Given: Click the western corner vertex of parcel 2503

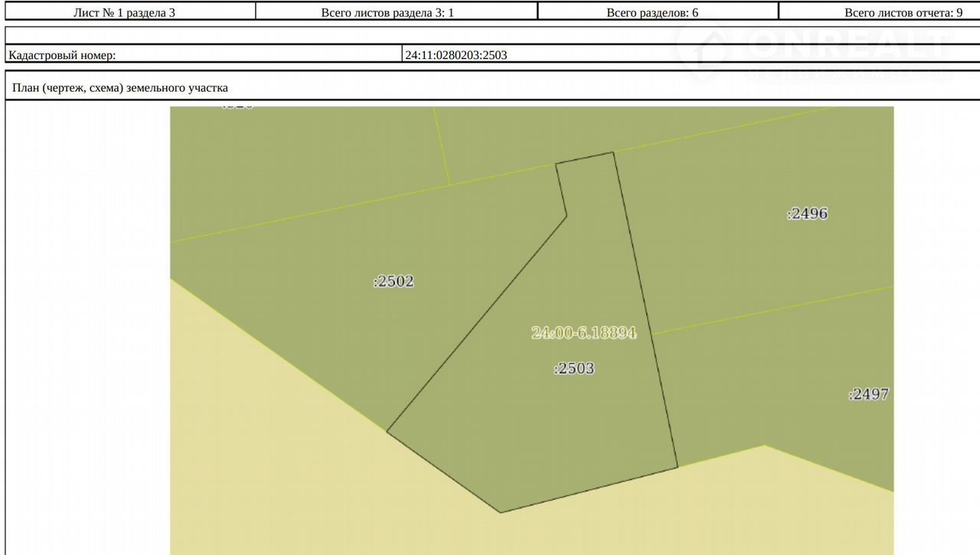Looking at the screenshot, I should point(387,432).
